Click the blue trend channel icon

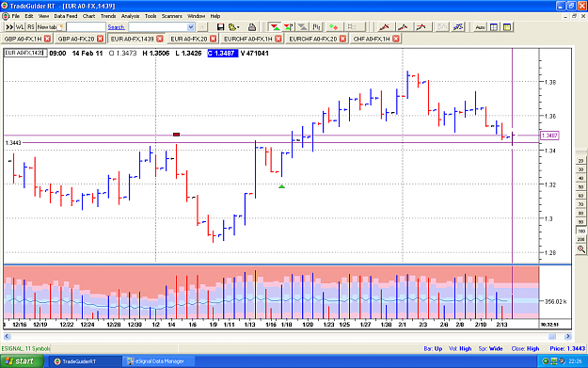[458, 27]
